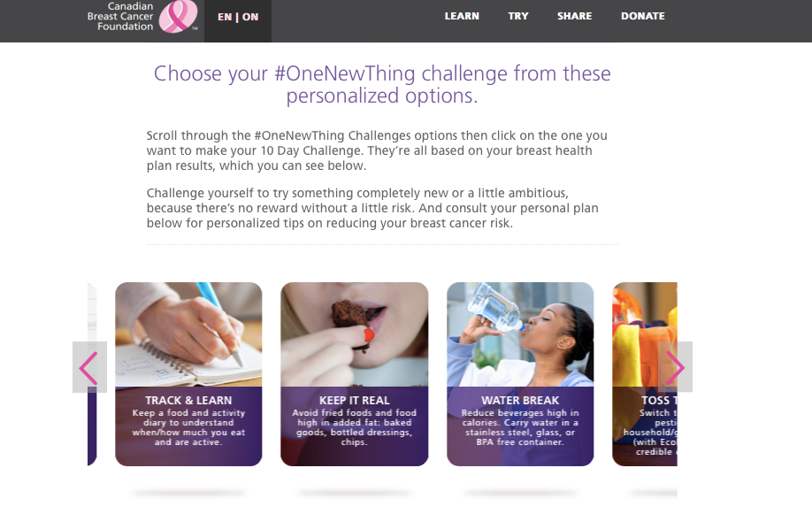
Task: Go to the DONATE page
Action: 643,17
